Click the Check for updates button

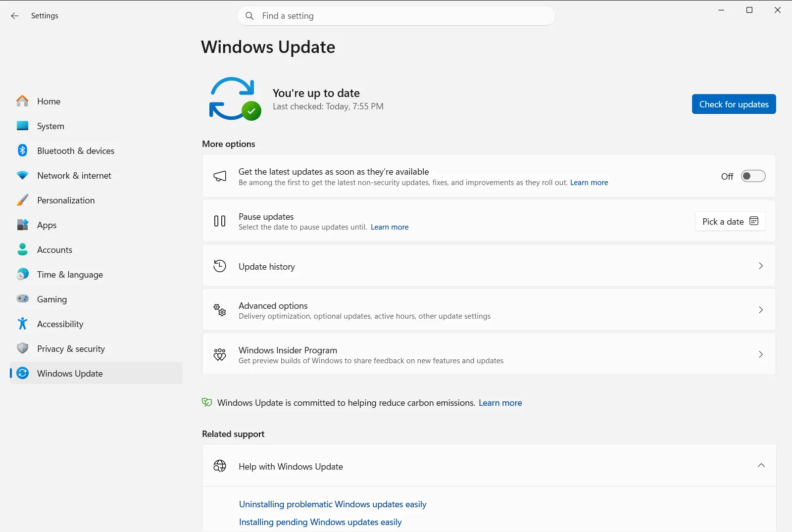(734, 104)
